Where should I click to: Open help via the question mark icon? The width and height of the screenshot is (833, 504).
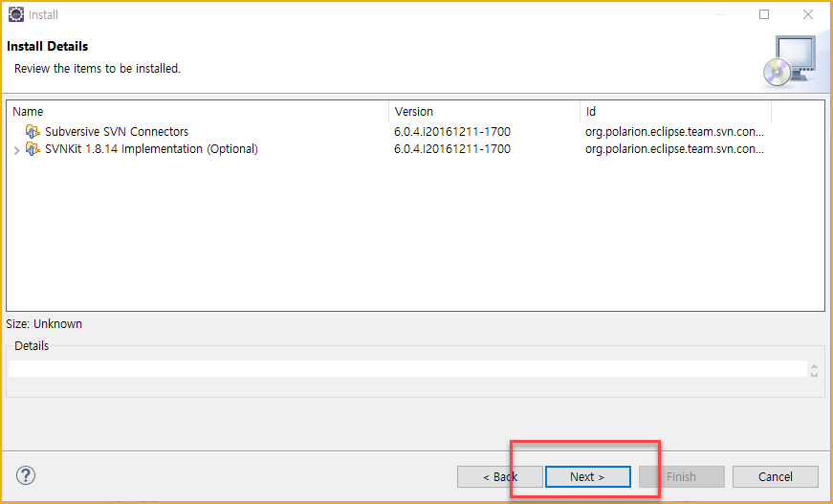[26, 475]
